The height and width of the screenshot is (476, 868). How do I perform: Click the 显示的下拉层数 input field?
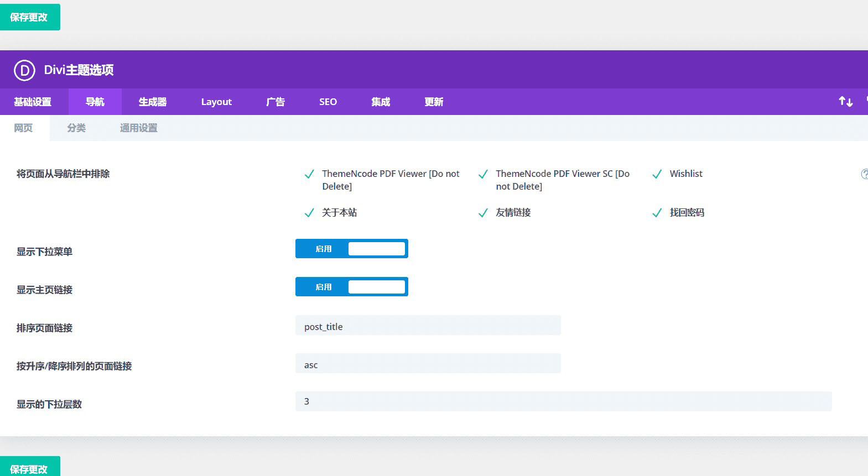pos(564,401)
